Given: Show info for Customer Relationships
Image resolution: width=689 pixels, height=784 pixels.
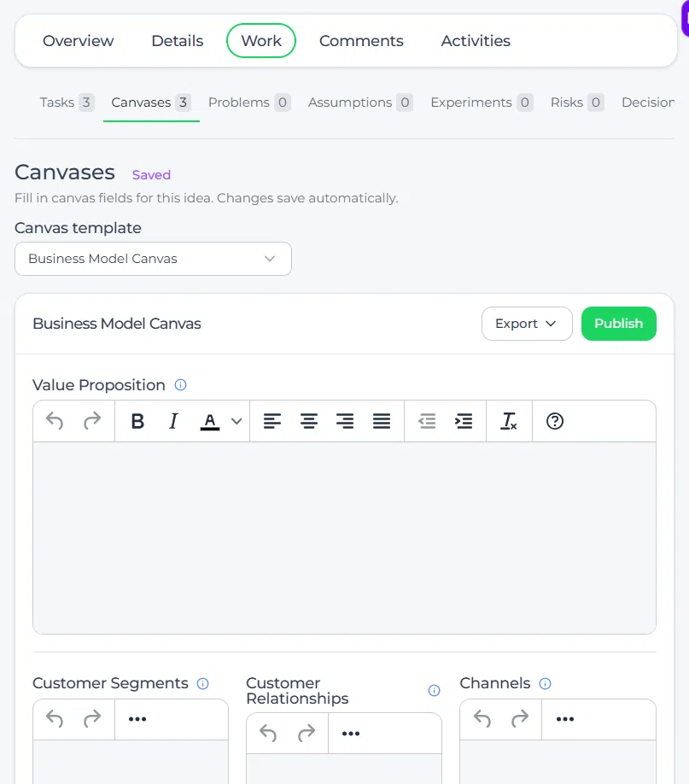Looking at the screenshot, I should pyautogui.click(x=434, y=691).
